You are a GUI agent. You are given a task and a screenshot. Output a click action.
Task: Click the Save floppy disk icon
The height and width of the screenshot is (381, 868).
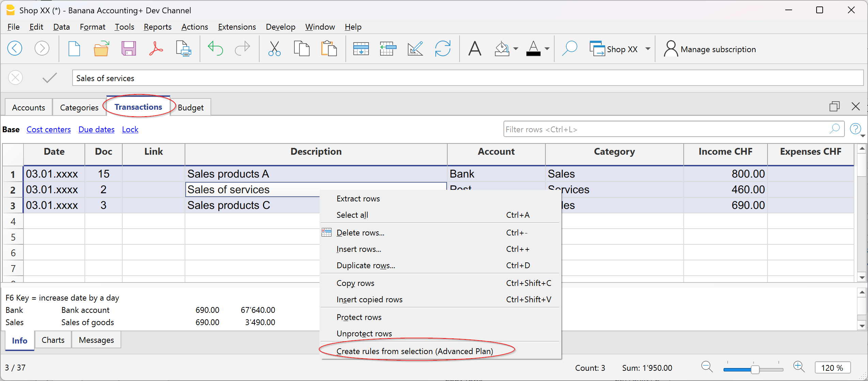point(128,49)
